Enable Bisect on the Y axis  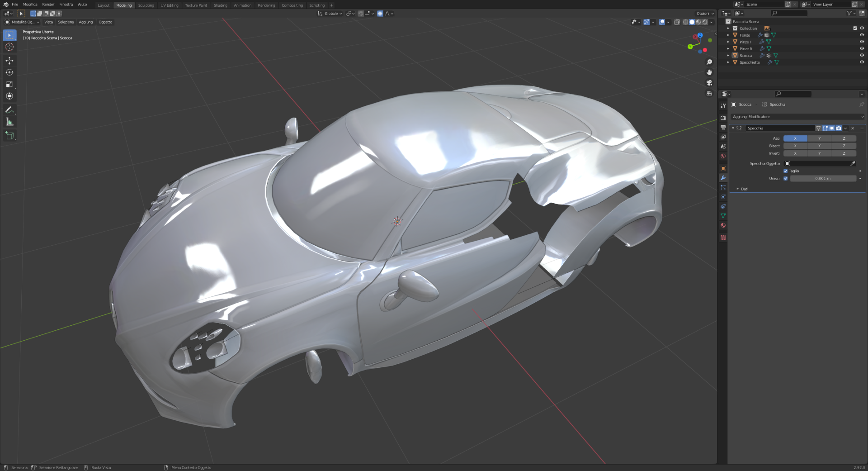tap(819, 146)
